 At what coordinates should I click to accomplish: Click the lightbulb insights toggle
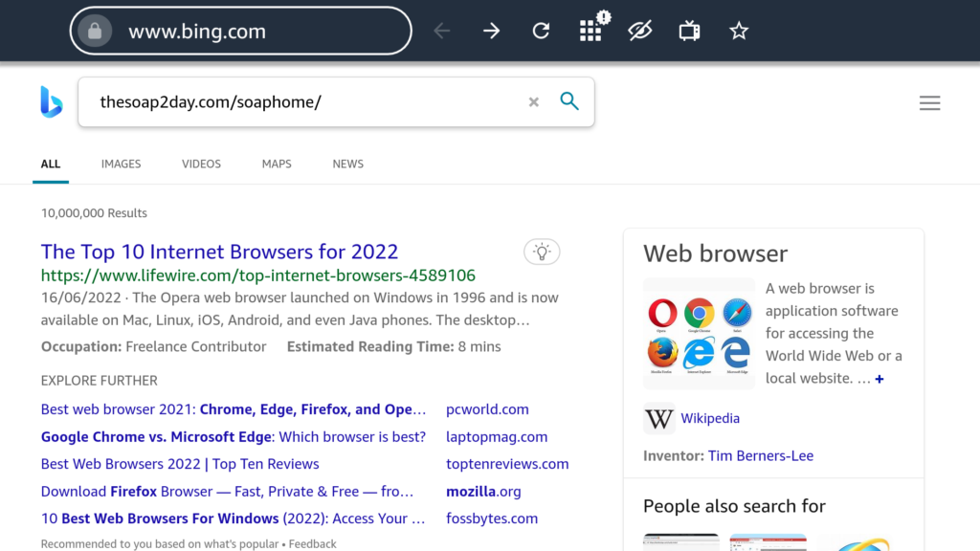[x=542, y=252]
